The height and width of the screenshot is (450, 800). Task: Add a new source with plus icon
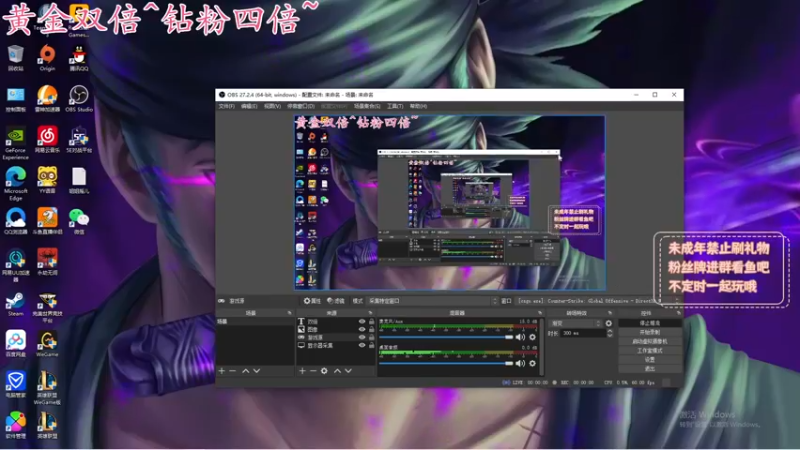pyautogui.click(x=302, y=371)
